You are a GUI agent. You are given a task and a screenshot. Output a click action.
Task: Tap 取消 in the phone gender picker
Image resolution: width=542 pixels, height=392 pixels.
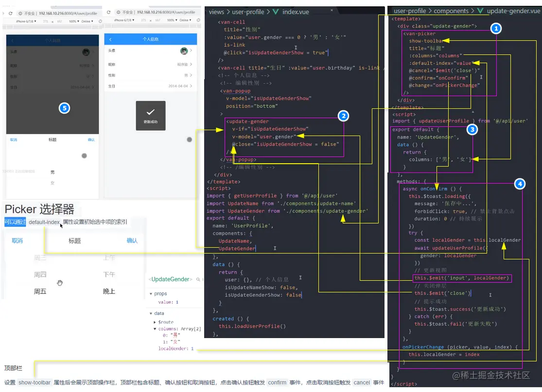tap(14, 139)
